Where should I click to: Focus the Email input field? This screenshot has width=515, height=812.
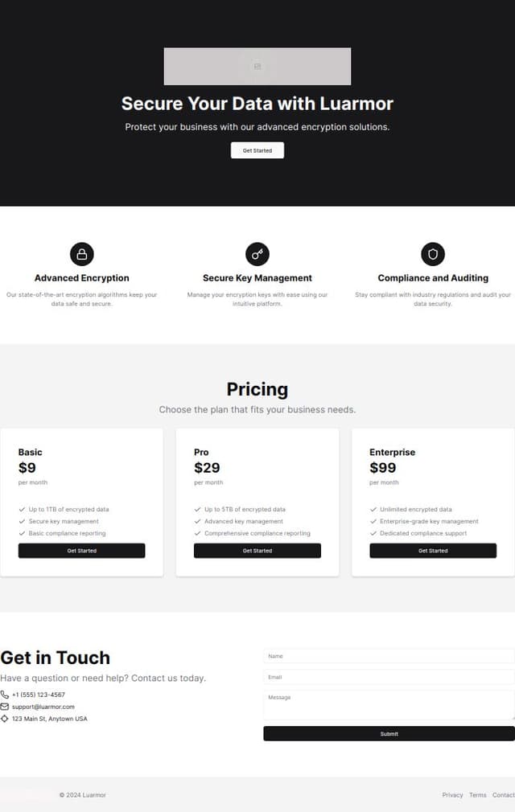[389, 677]
